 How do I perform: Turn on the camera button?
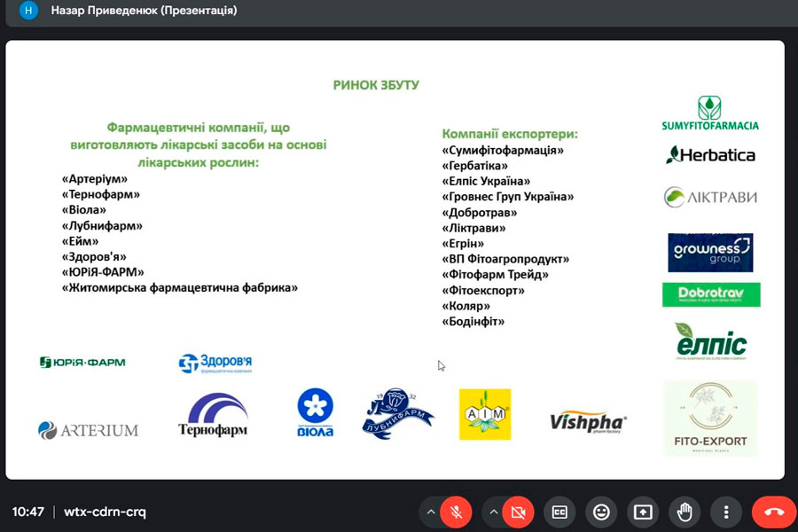[518, 512]
